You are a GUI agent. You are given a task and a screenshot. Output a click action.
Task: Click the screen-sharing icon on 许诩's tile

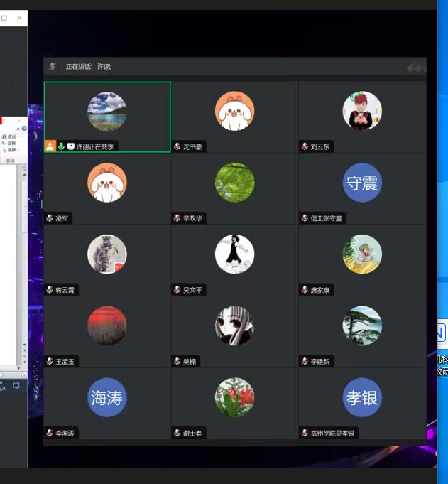71,146
